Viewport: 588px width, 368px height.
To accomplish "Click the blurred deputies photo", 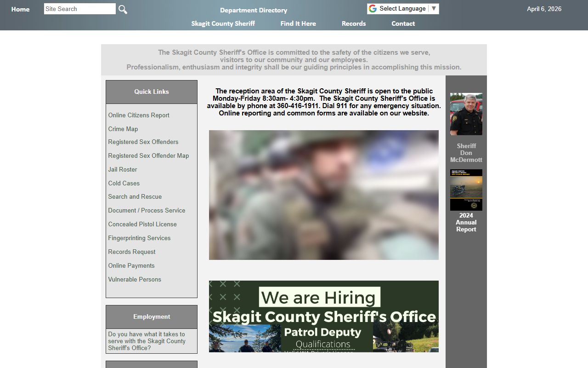I will pos(324,195).
